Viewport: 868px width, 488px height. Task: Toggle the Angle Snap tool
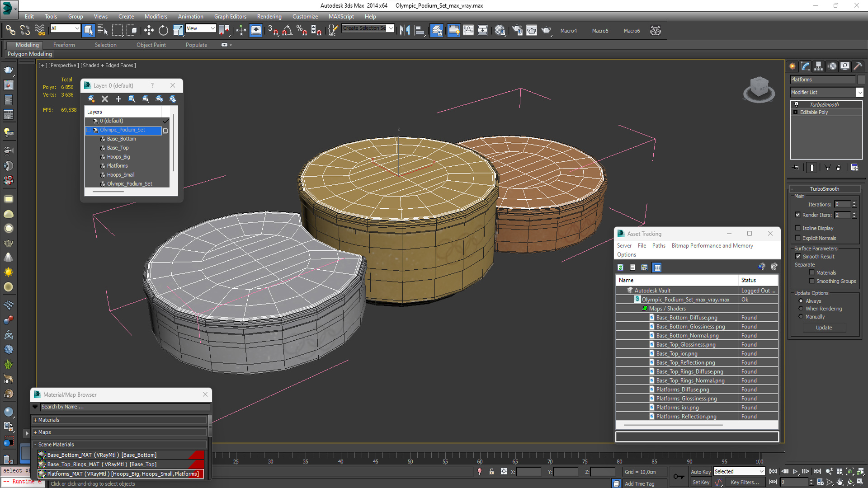(288, 30)
